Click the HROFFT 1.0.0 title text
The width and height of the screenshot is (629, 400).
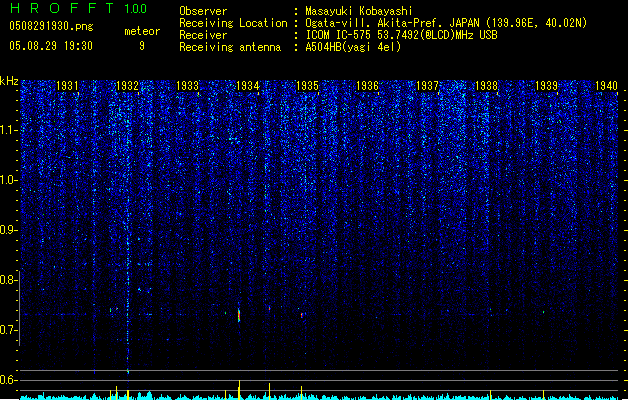point(79,8)
